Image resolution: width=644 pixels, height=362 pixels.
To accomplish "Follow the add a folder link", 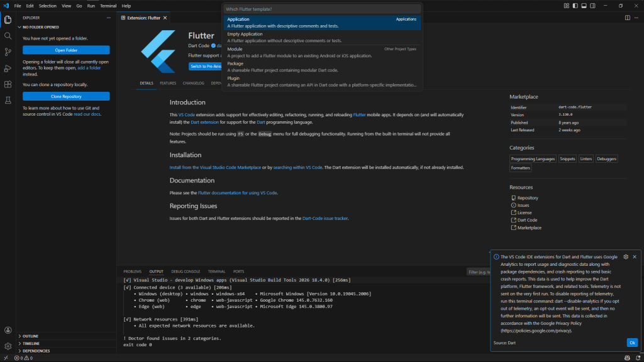I will (89, 68).
